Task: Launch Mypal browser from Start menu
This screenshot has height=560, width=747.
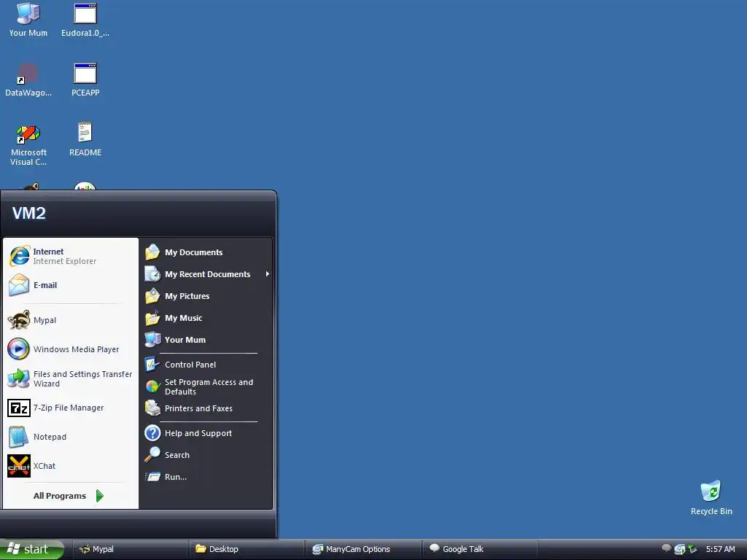Action: 71,320
